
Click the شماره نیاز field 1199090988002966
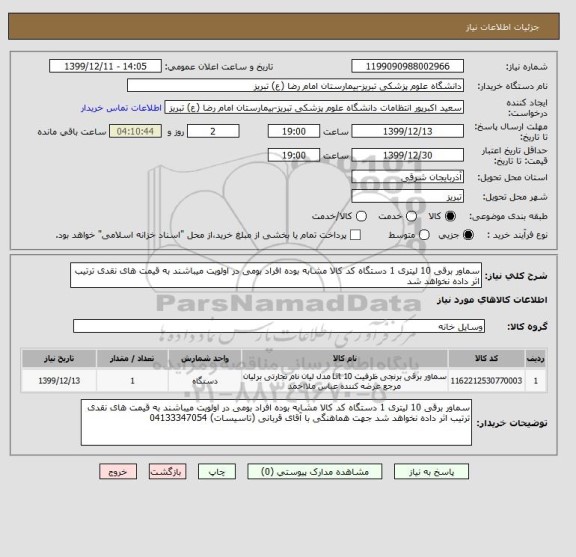pos(407,67)
